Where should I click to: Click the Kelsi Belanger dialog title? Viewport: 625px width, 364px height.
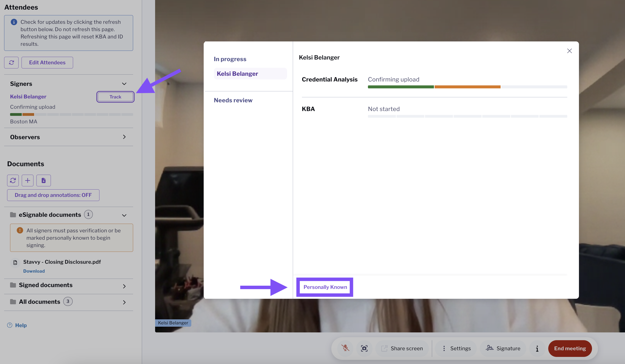tap(319, 57)
